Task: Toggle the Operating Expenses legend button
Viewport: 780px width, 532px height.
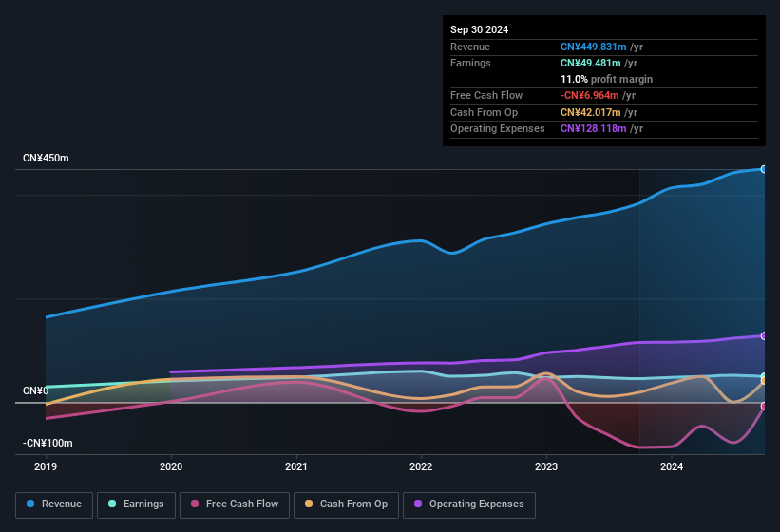Action: 469,504
